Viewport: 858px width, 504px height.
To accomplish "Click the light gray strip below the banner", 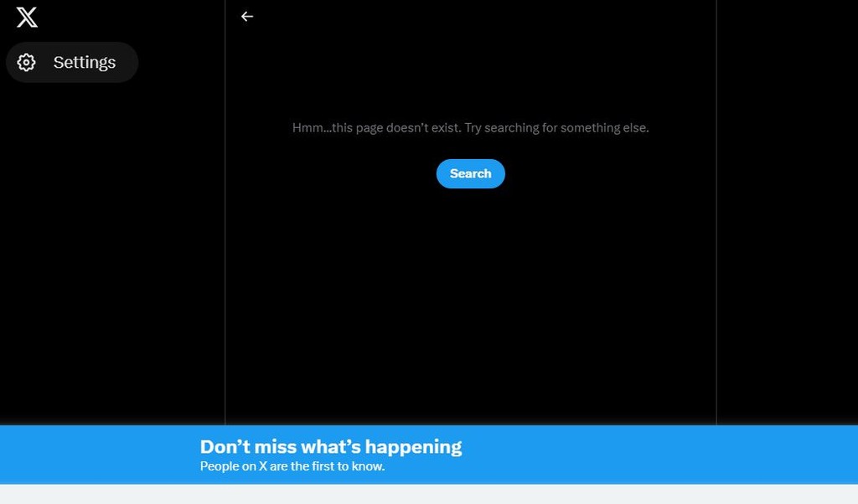I will click(429, 494).
